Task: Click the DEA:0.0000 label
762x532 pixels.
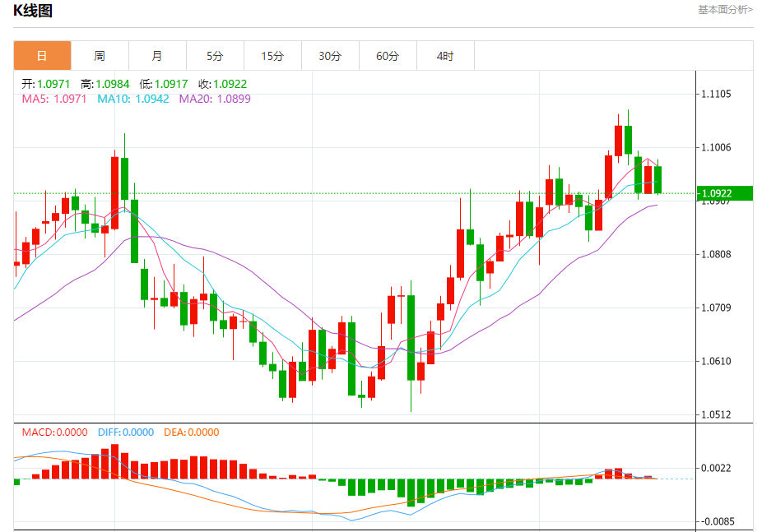Action: [192, 432]
